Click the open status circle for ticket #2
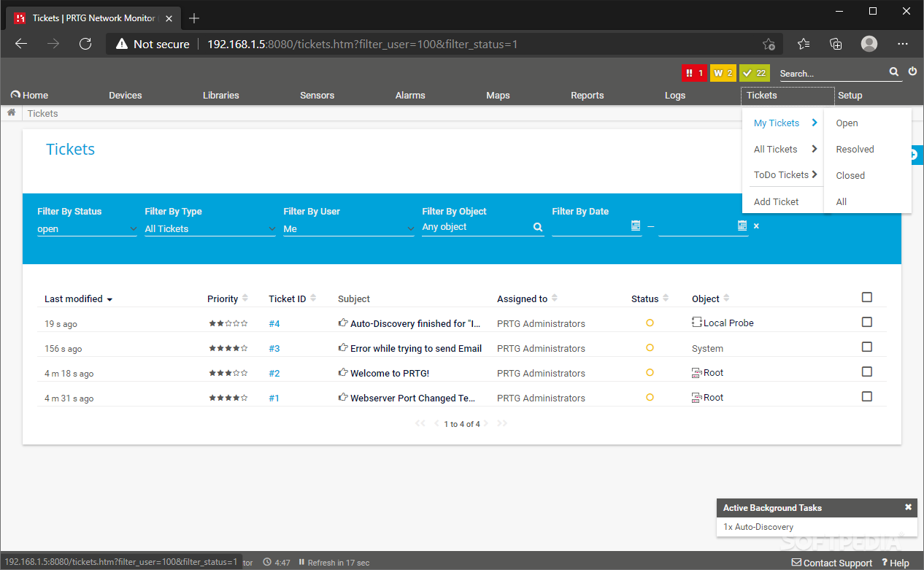 coord(650,372)
